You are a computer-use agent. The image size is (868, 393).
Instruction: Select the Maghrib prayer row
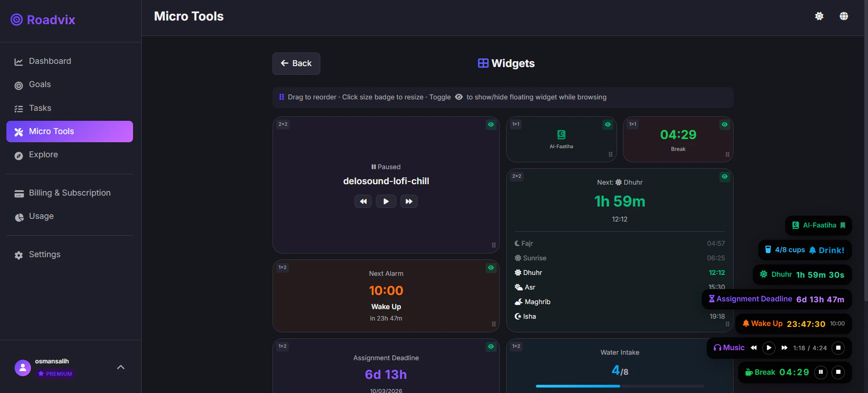(x=620, y=302)
